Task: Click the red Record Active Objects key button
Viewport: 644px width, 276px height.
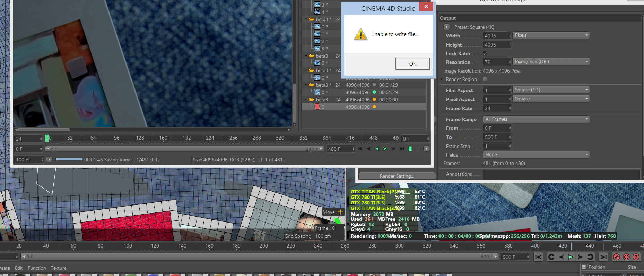Action: point(616,257)
